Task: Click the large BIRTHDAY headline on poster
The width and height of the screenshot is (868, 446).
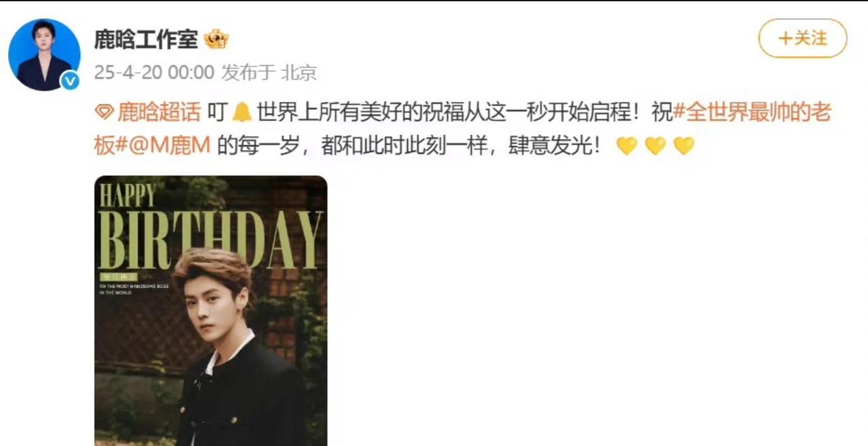Action: point(211,240)
